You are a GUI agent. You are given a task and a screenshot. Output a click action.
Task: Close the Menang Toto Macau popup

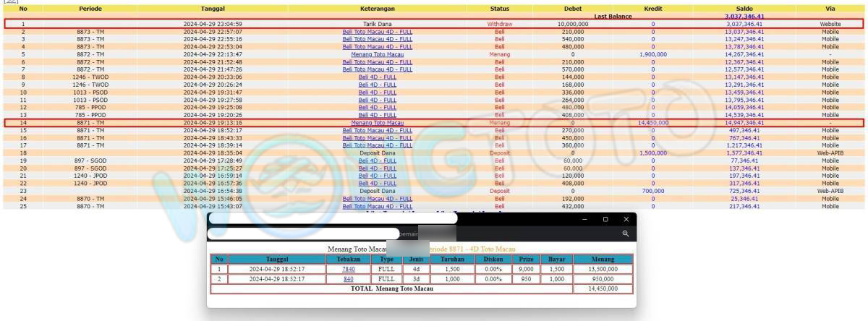(626, 219)
